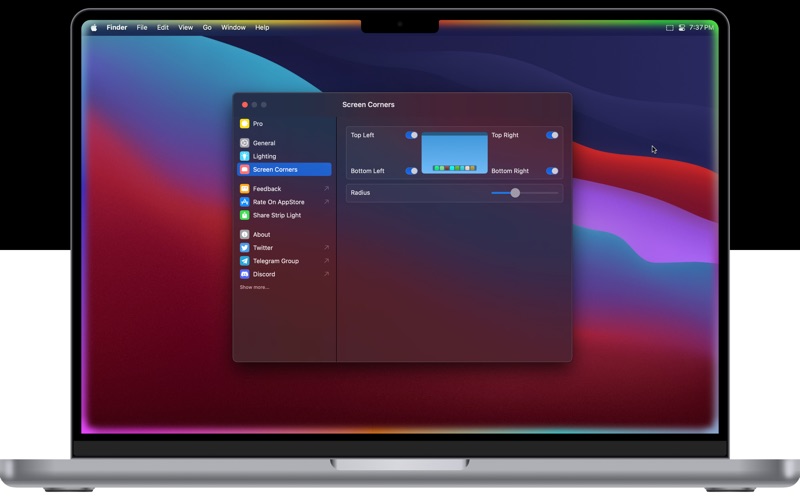800x500 pixels.
Task: Click the Telegram Group icon
Action: point(244,261)
